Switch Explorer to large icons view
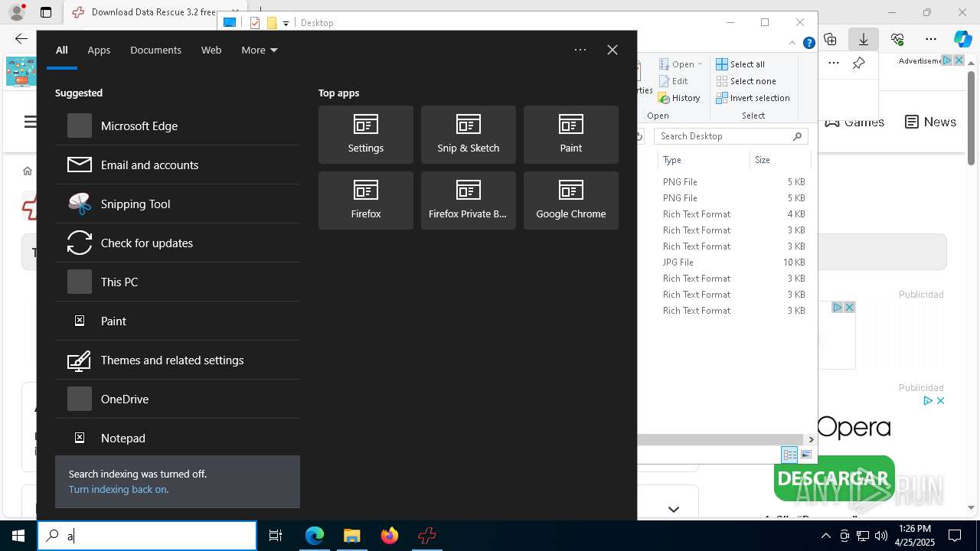Viewport: 980px width, 551px height. (x=806, y=455)
